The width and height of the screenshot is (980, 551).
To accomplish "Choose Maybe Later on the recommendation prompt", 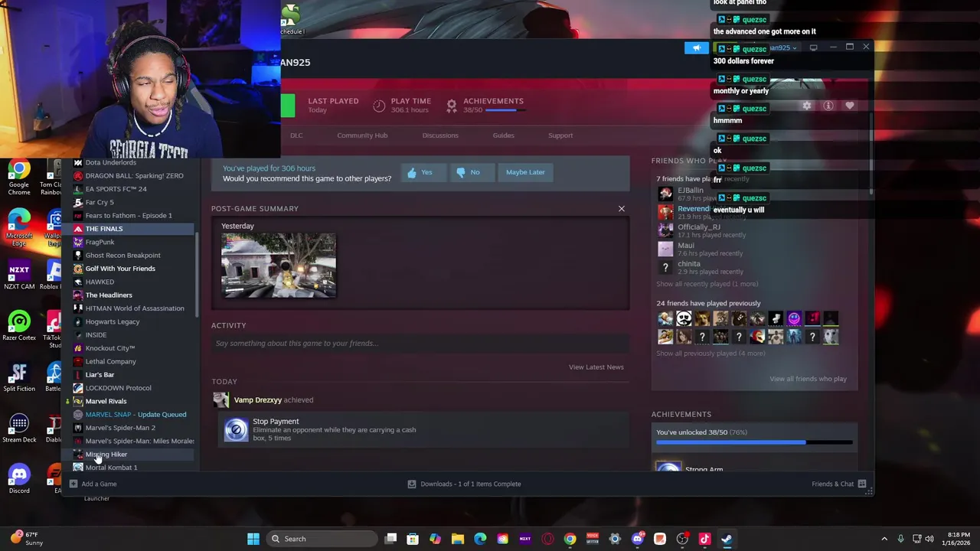I will pos(525,172).
